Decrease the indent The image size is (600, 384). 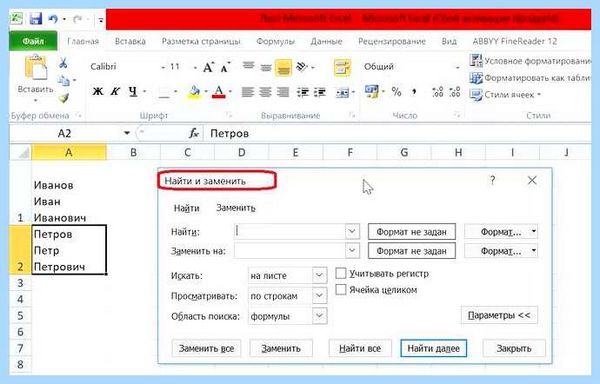tap(303, 92)
